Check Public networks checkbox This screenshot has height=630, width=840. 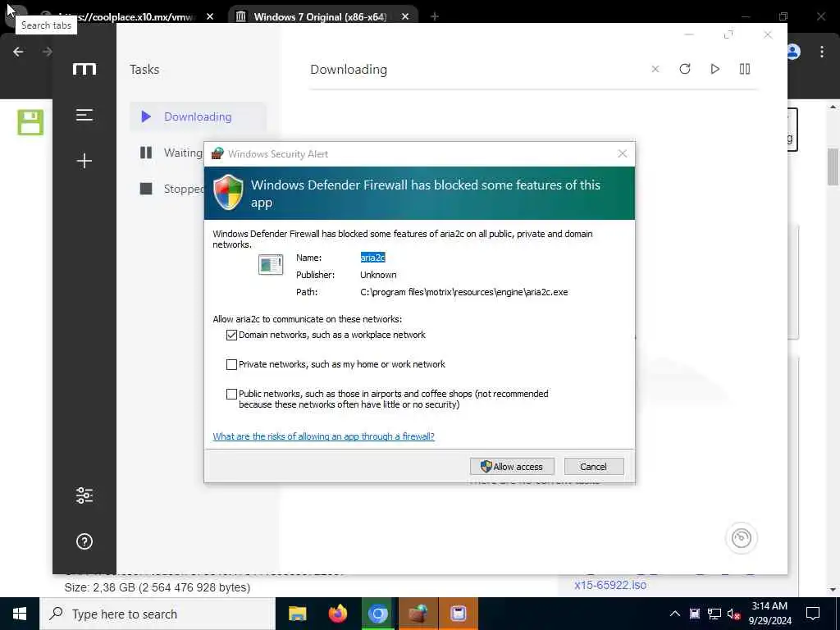(x=231, y=394)
